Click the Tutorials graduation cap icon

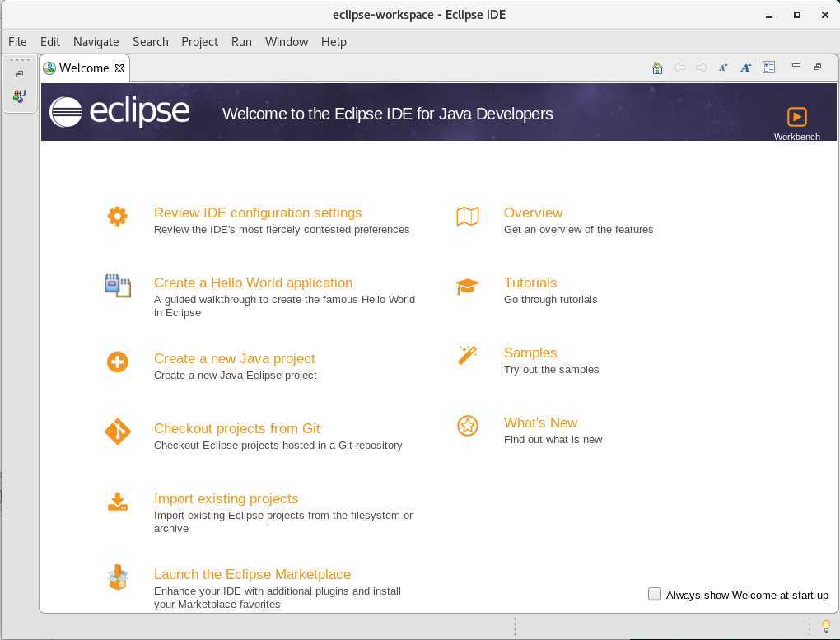pyautogui.click(x=468, y=287)
